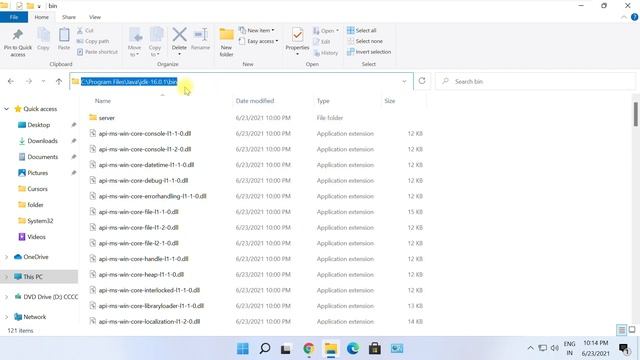Click Invert selection
This screenshot has width=640, height=360.
[x=369, y=52]
